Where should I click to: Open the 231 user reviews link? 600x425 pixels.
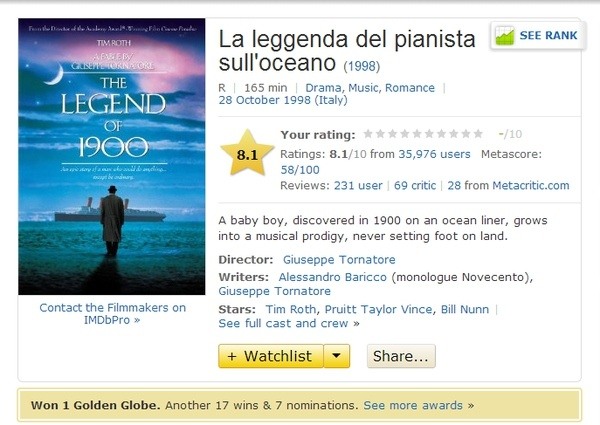click(x=358, y=186)
